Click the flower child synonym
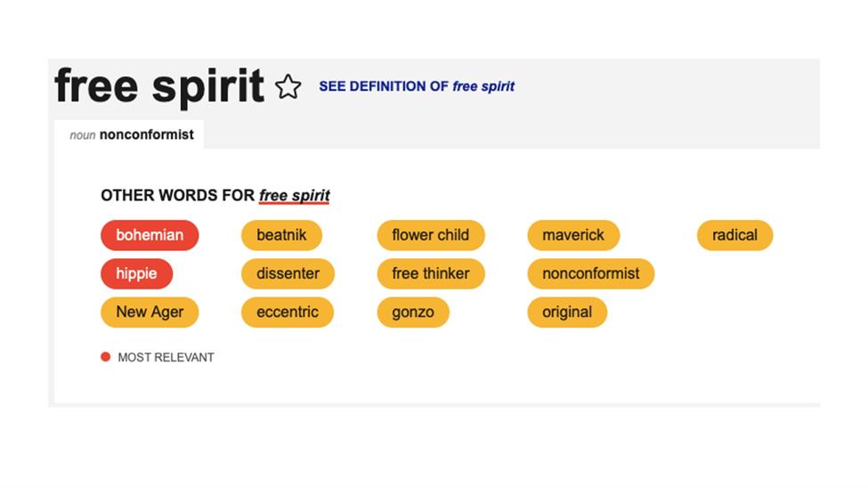Viewport: 868px width, 488px height. (x=431, y=235)
